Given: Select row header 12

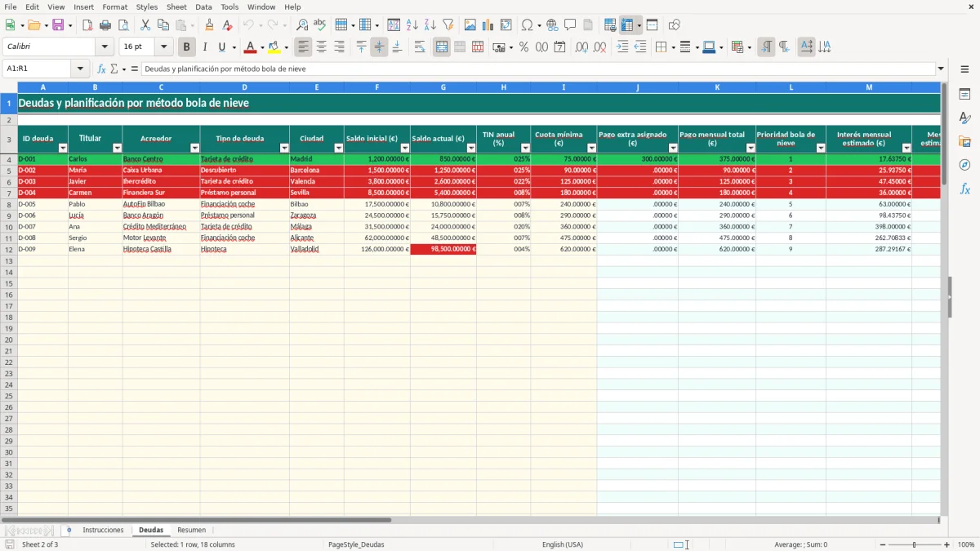Looking at the screenshot, I should click(x=9, y=249).
